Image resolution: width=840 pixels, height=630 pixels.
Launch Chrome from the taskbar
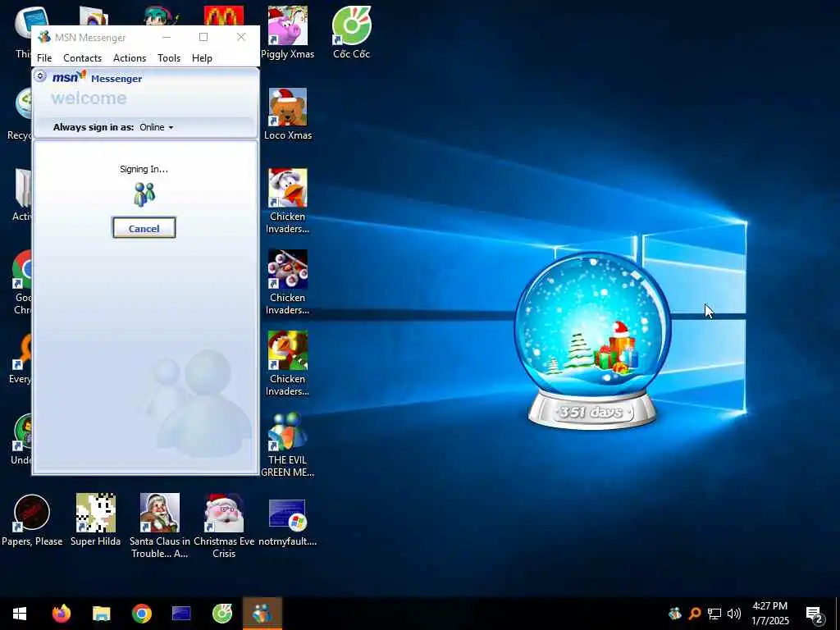pyautogui.click(x=141, y=614)
